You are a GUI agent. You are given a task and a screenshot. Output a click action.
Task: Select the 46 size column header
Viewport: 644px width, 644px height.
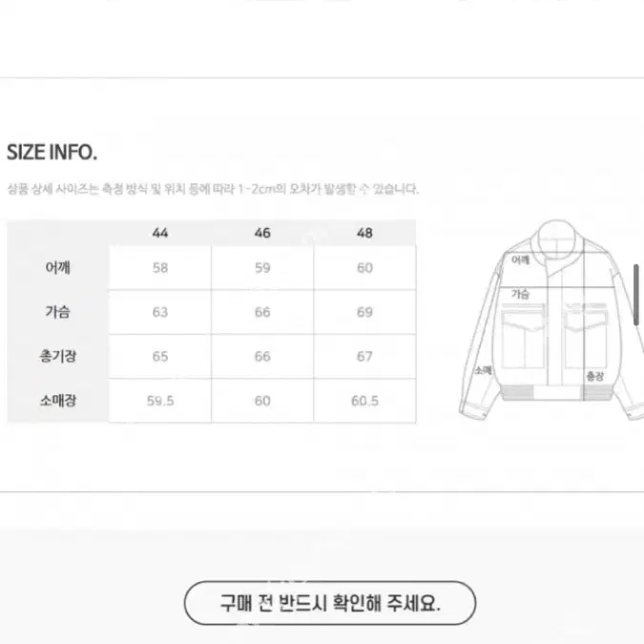262,233
